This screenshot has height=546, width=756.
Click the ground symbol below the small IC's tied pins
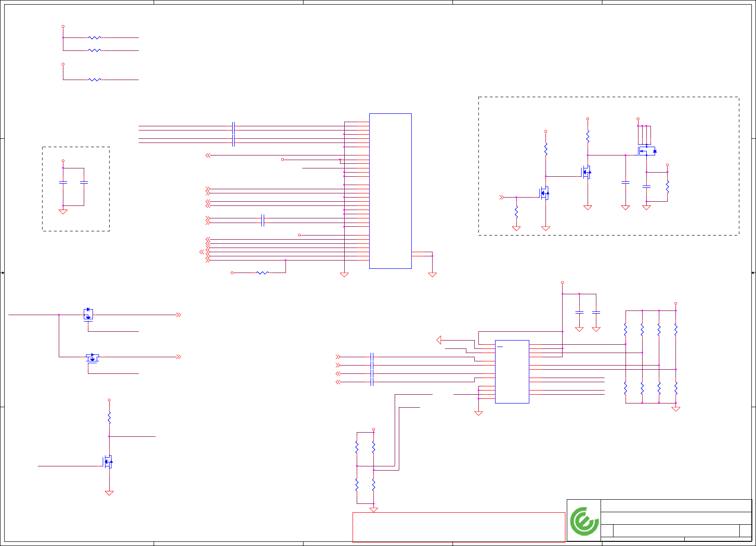478,413
